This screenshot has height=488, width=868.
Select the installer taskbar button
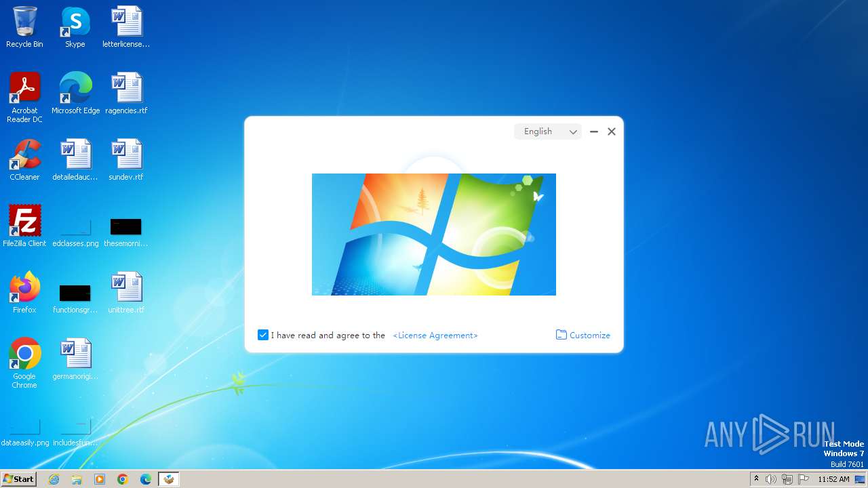[x=169, y=479]
